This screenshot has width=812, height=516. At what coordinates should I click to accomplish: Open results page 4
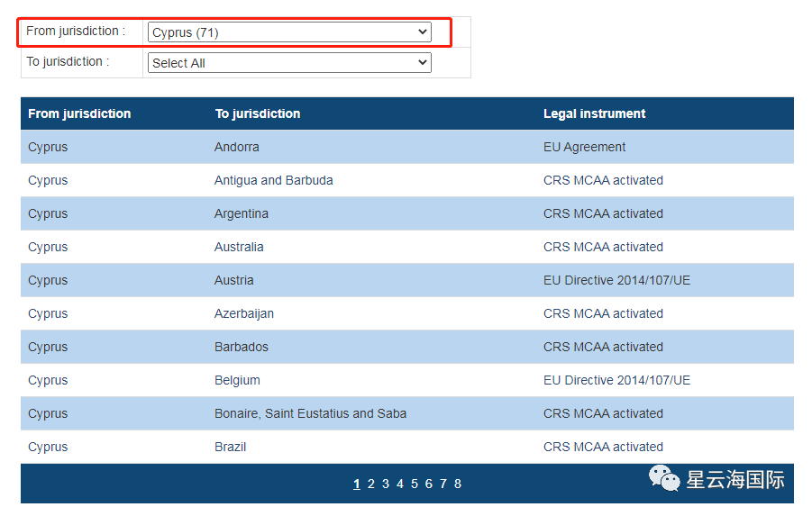tap(399, 484)
